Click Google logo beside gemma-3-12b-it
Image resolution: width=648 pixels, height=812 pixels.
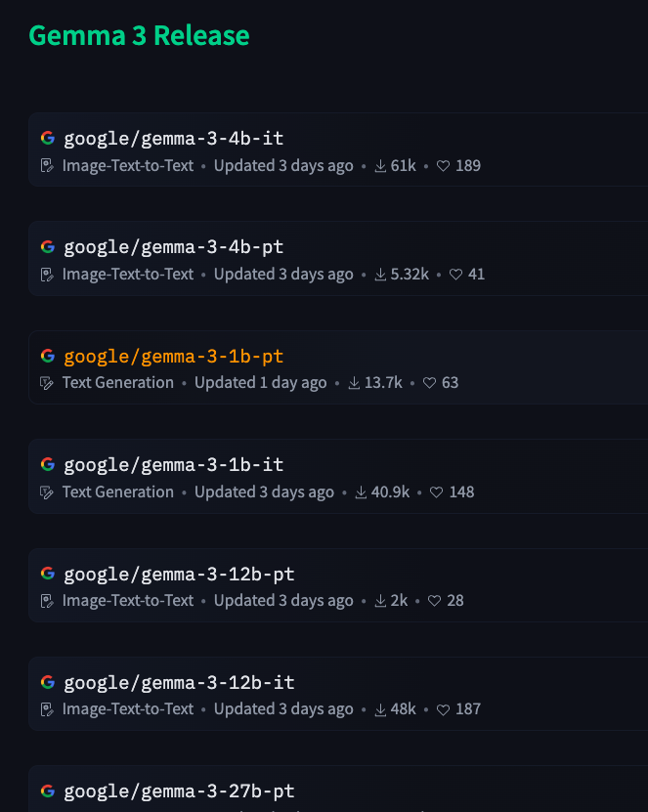pos(48,682)
